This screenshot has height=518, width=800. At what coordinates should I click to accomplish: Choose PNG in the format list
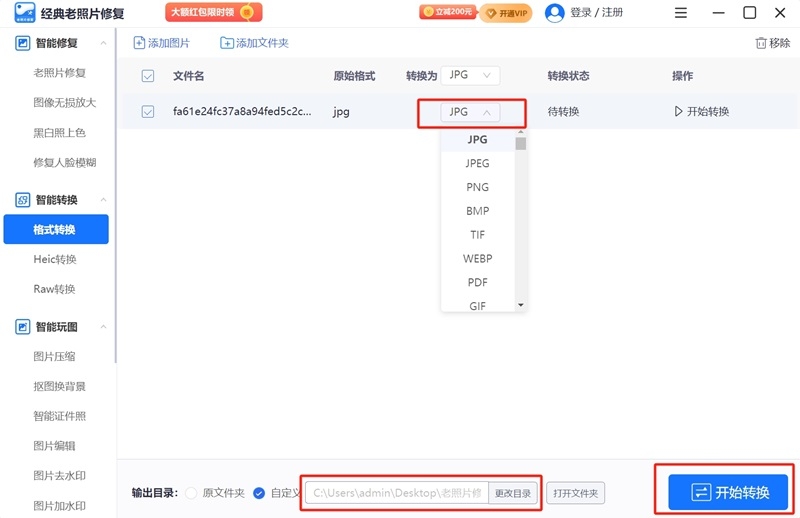[478, 187]
